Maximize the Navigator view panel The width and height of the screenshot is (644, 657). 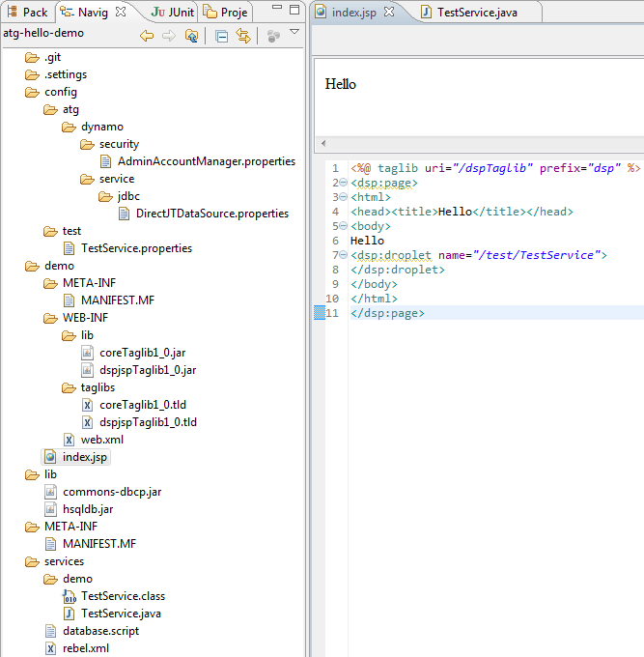(294, 10)
